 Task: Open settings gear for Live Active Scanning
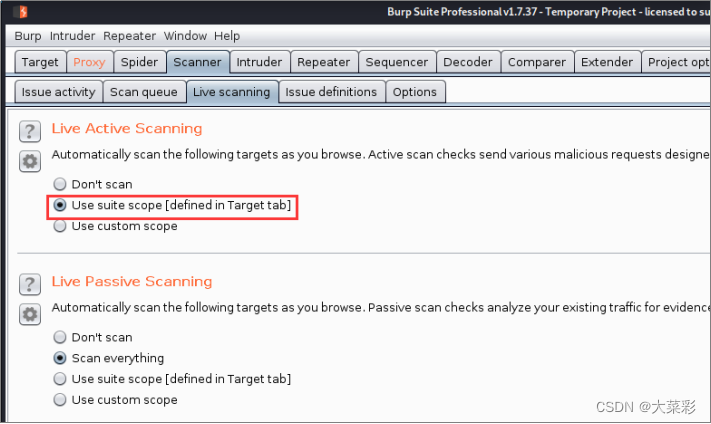point(30,161)
